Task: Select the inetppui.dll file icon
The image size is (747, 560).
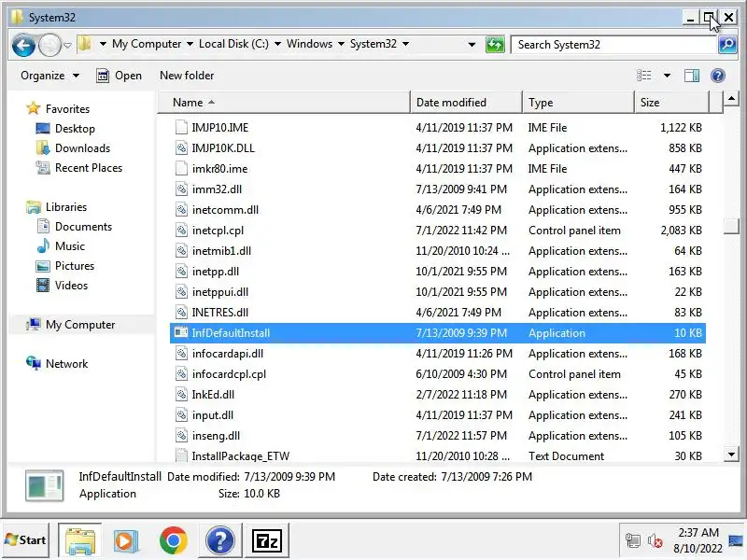Action: click(x=181, y=291)
